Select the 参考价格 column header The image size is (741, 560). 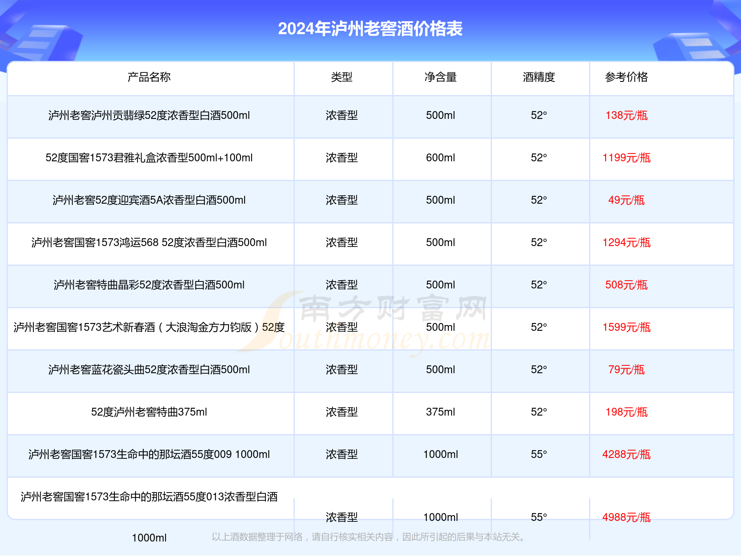[x=627, y=77]
